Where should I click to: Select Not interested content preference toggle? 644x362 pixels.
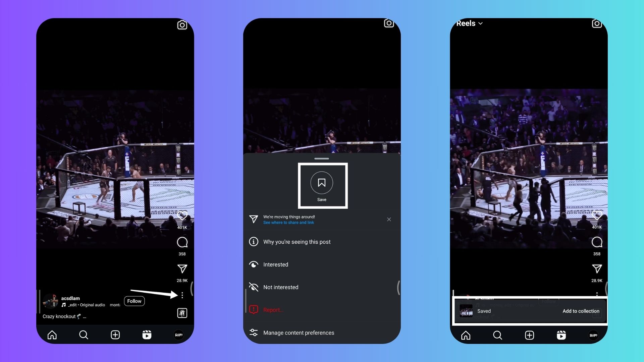tap(280, 287)
